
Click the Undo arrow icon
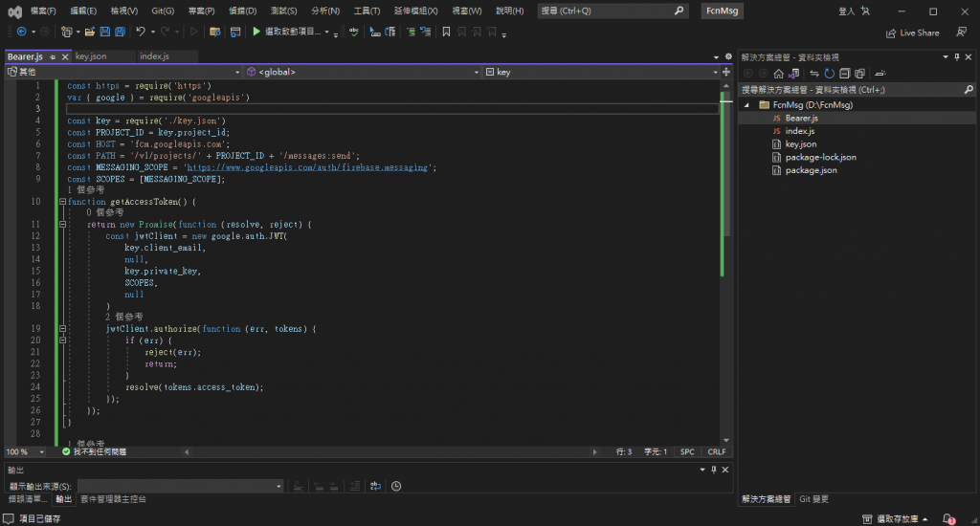coord(141,32)
